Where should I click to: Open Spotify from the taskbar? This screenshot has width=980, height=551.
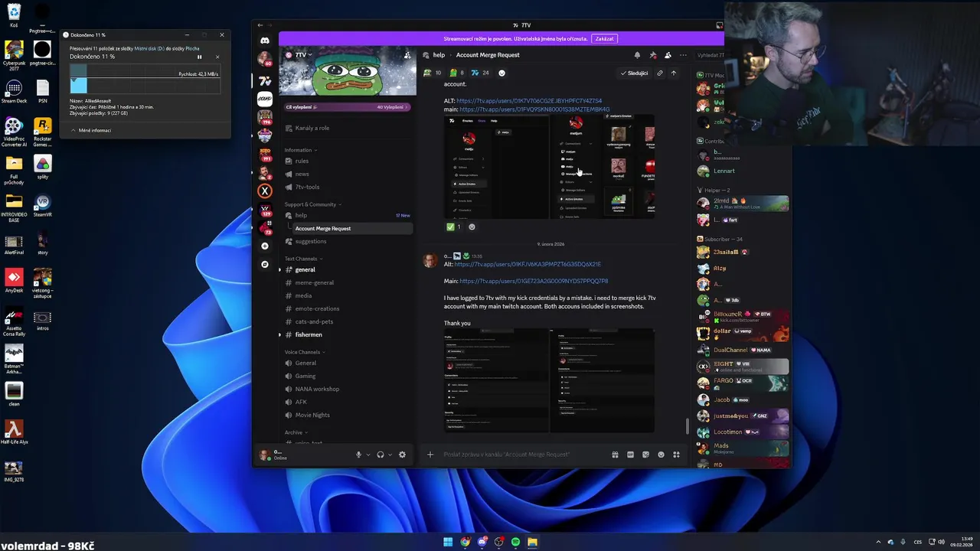pos(515,542)
